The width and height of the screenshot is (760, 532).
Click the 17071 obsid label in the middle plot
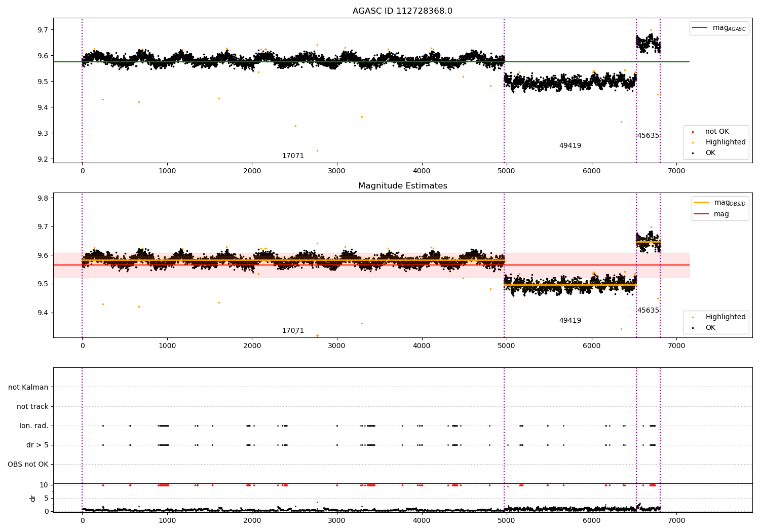click(293, 331)
